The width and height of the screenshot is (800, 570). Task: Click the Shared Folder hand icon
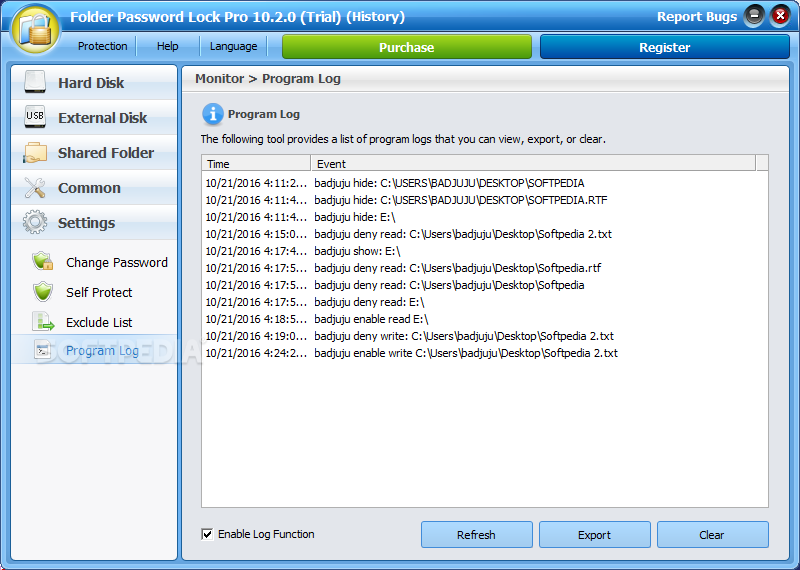(35, 152)
